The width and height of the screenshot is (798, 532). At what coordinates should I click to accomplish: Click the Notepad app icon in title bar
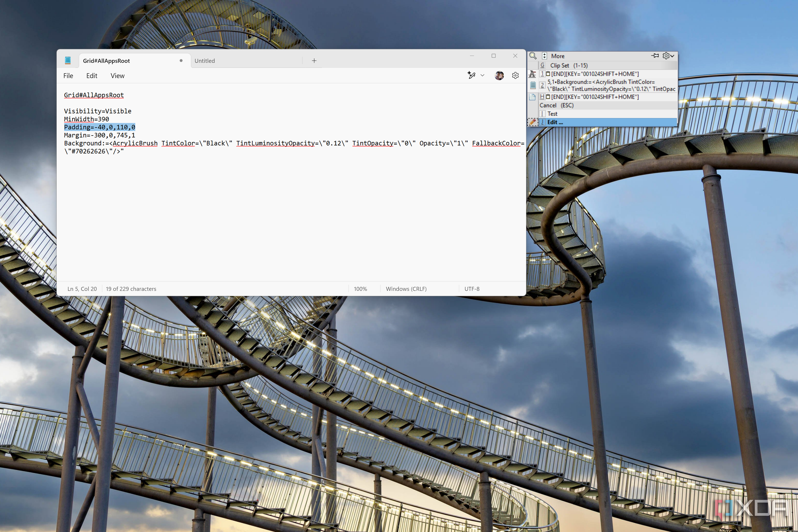pos(68,60)
